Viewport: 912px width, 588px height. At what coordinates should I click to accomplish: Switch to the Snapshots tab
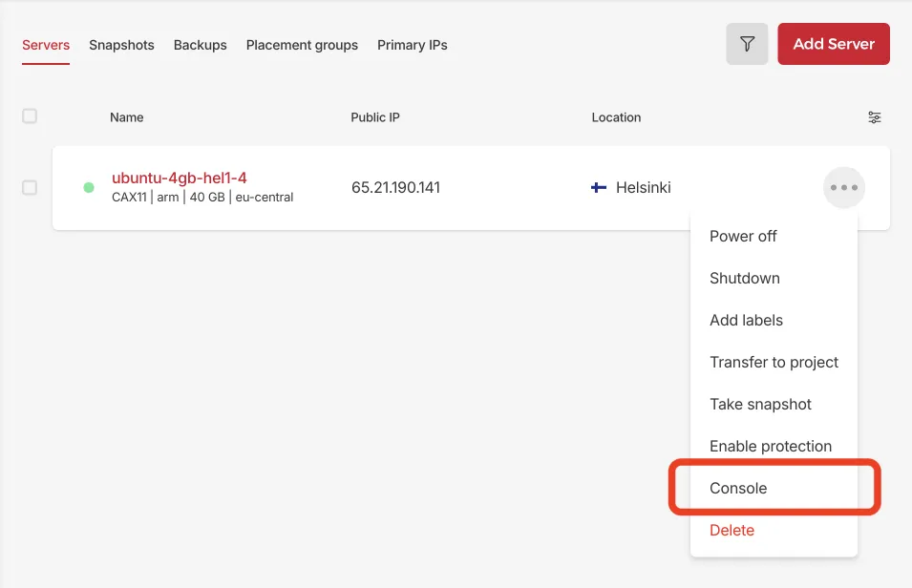[121, 45]
